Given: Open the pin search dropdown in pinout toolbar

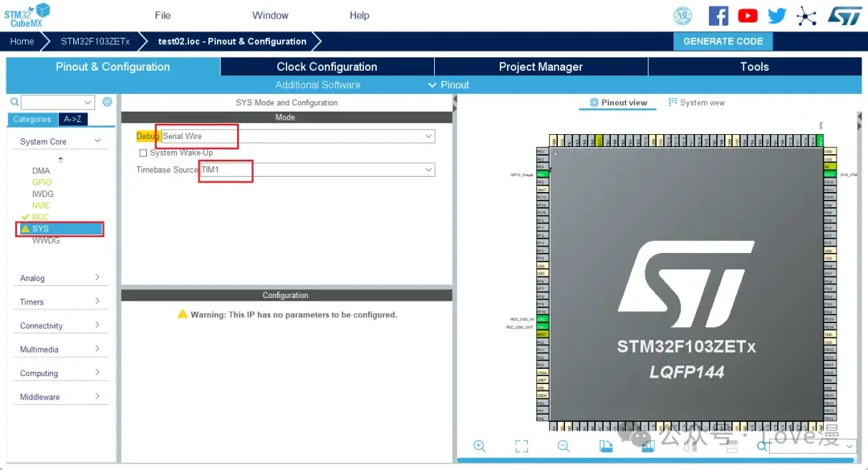Looking at the screenshot, I should click(x=812, y=446).
